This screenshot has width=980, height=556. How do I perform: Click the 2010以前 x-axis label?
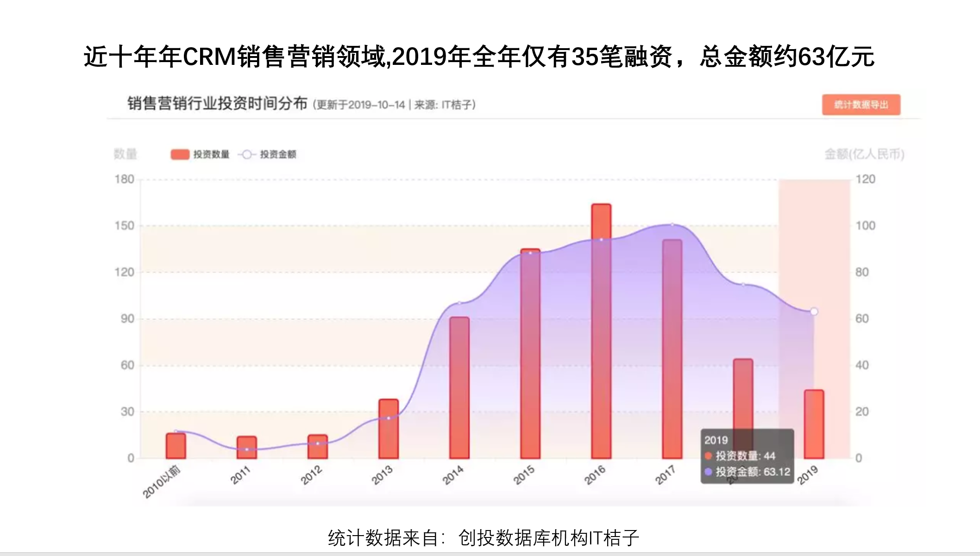(161, 482)
